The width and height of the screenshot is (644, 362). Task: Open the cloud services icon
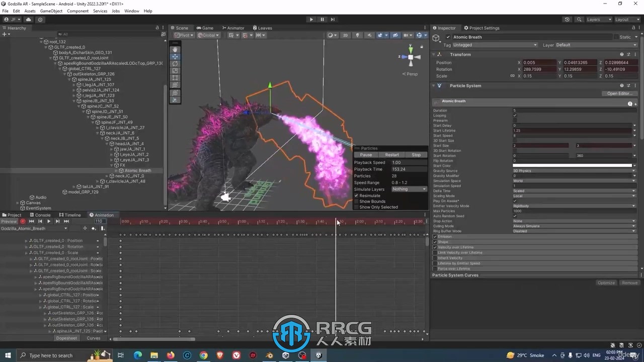(28, 20)
